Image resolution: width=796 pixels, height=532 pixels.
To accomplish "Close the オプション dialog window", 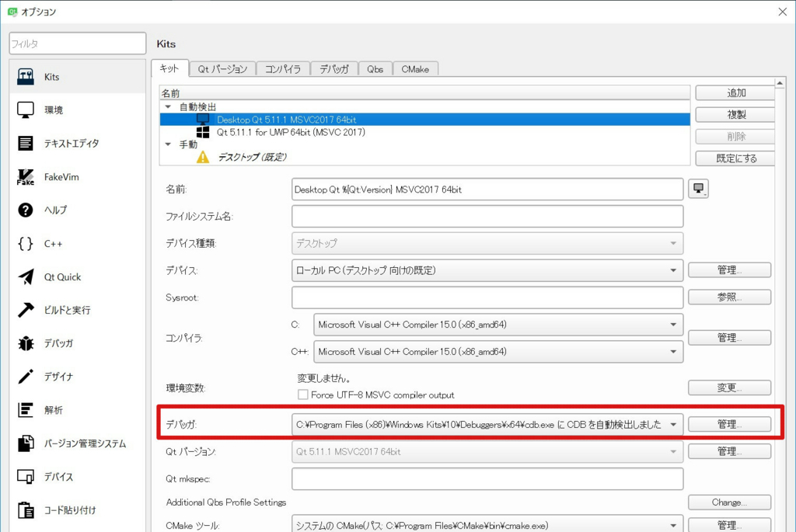I will 783,11.
